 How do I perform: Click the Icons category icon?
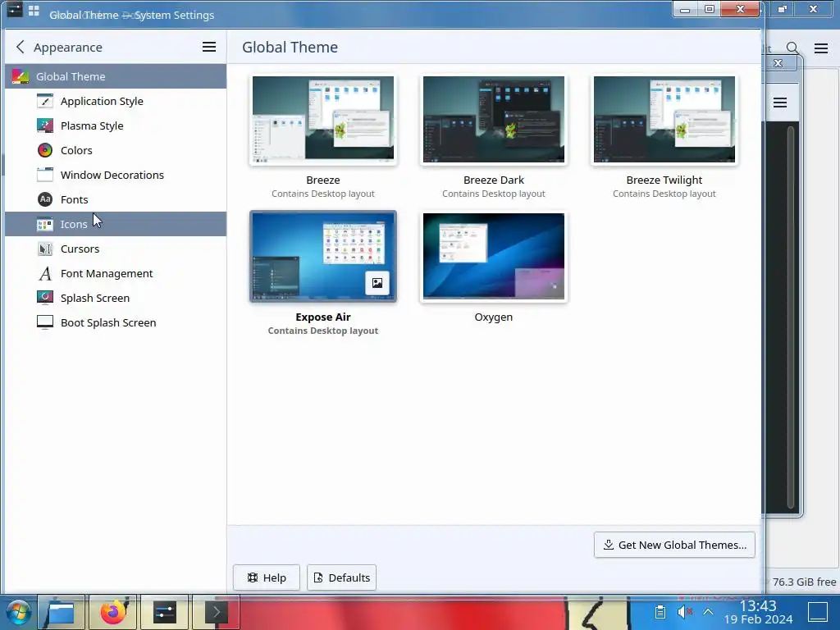(x=45, y=225)
